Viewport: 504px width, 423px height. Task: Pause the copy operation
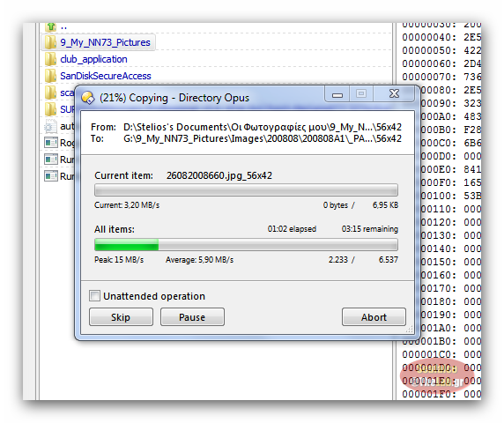point(192,317)
